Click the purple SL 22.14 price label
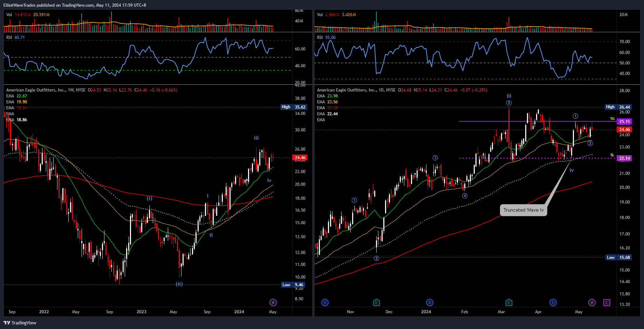644x329 pixels. (624, 158)
